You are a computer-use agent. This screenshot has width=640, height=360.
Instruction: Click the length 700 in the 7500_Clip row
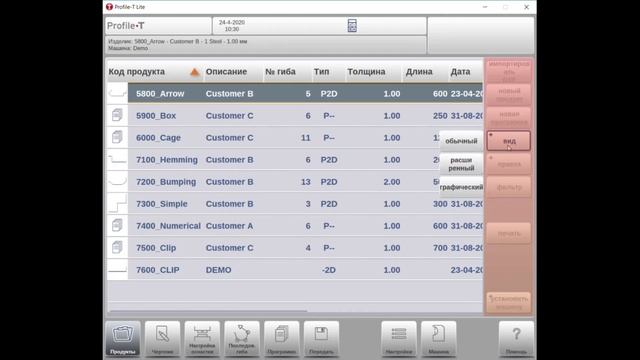point(440,248)
